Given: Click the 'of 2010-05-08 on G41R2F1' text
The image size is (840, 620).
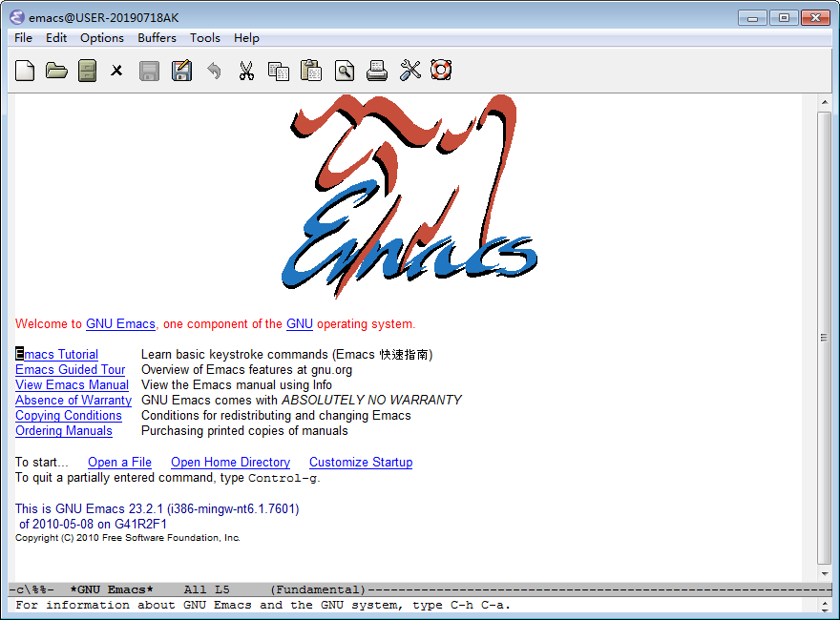Looking at the screenshot, I should coord(93,524).
